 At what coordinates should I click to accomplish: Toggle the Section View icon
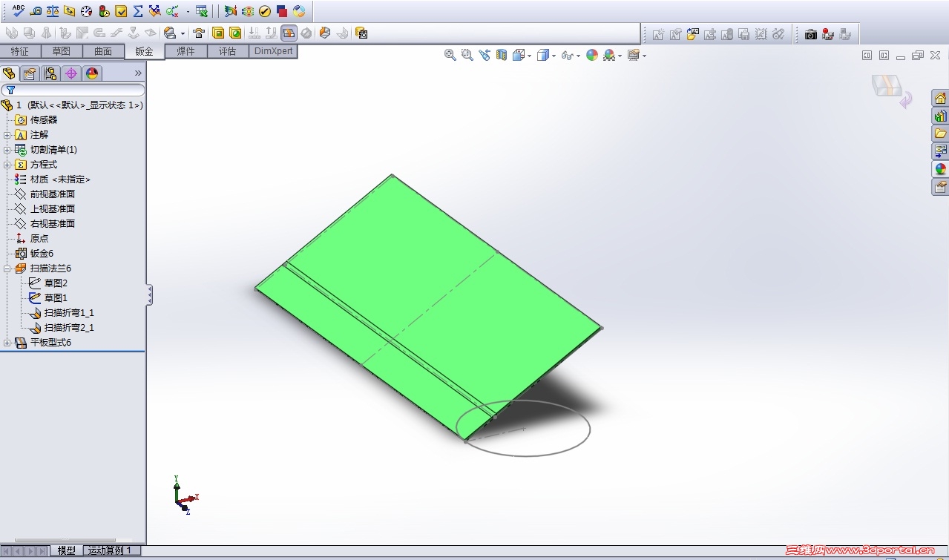(x=501, y=55)
